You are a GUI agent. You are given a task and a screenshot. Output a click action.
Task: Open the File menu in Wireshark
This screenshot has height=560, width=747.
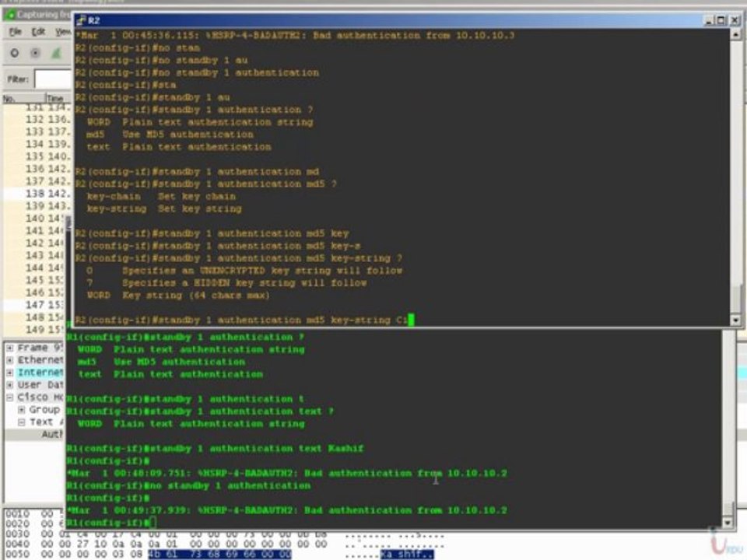[x=16, y=32]
